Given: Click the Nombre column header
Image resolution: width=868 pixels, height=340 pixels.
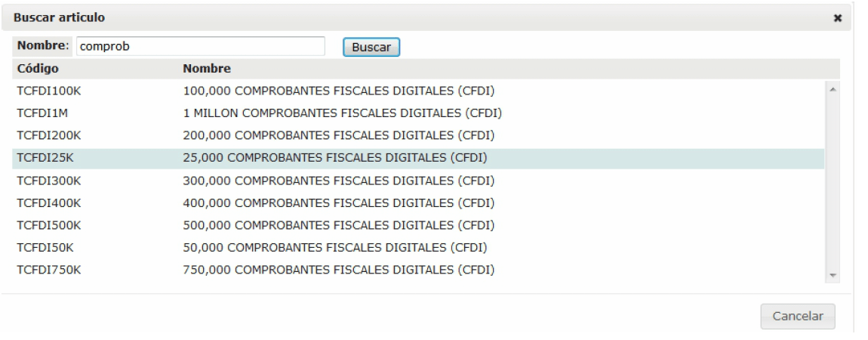Looking at the screenshot, I should point(206,69).
